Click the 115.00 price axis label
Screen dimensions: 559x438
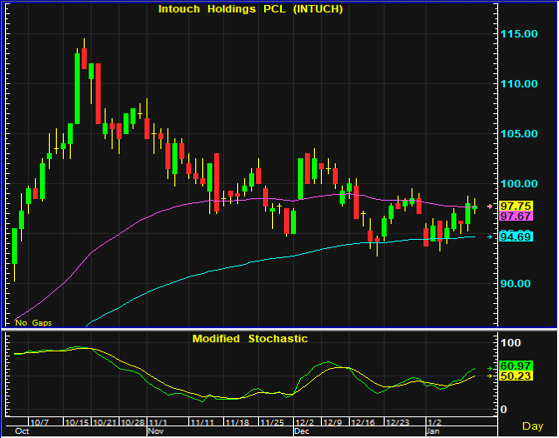coord(519,34)
